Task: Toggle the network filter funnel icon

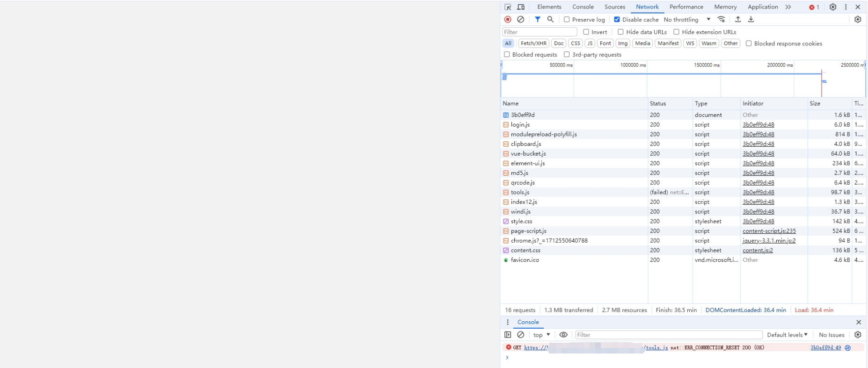Action: click(x=538, y=20)
